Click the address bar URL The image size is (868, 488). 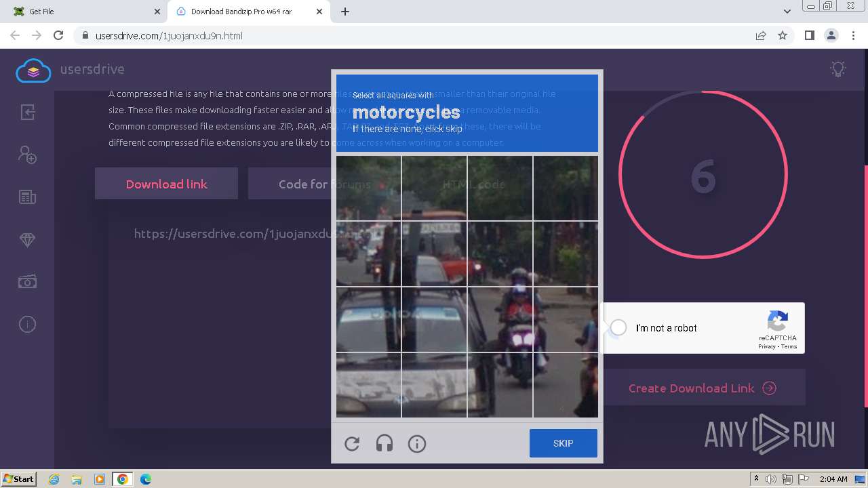(169, 36)
